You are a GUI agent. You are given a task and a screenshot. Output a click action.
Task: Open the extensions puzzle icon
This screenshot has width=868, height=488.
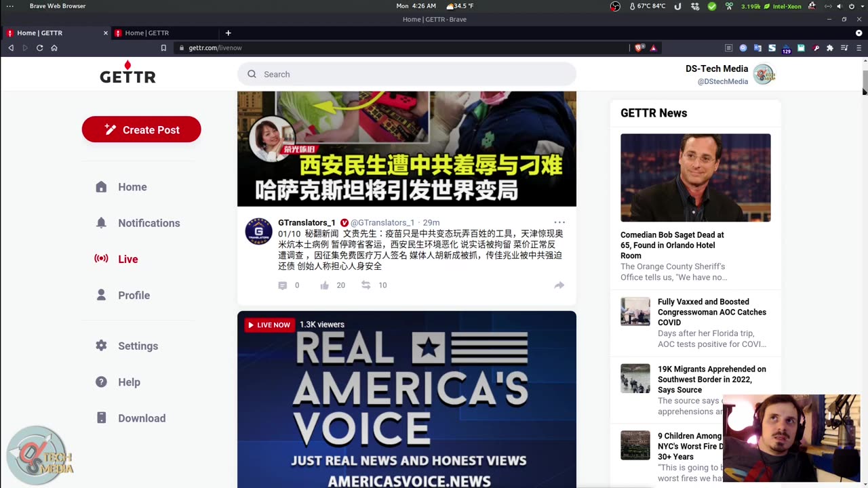pos(829,48)
